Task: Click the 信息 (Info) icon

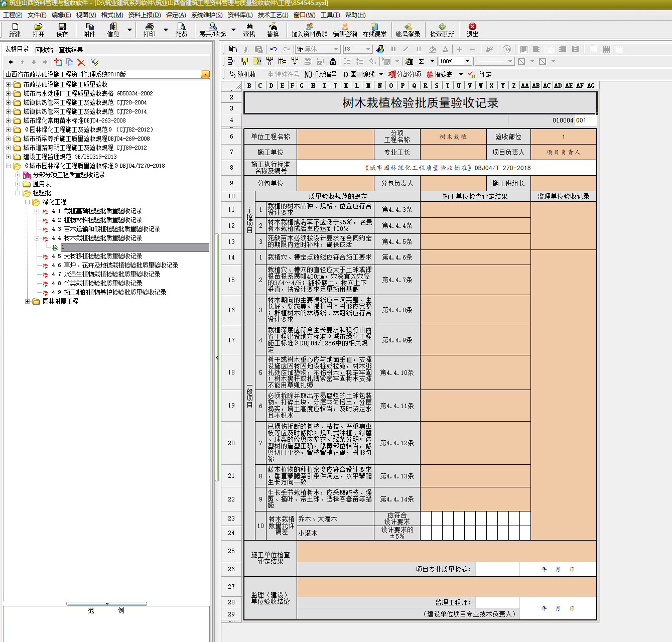Action: (x=113, y=30)
